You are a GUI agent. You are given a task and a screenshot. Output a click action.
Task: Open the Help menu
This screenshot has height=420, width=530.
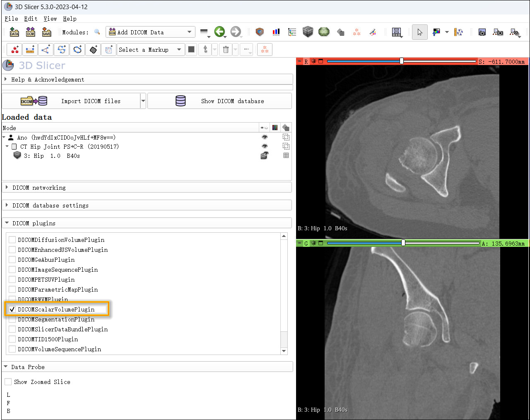(70, 19)
